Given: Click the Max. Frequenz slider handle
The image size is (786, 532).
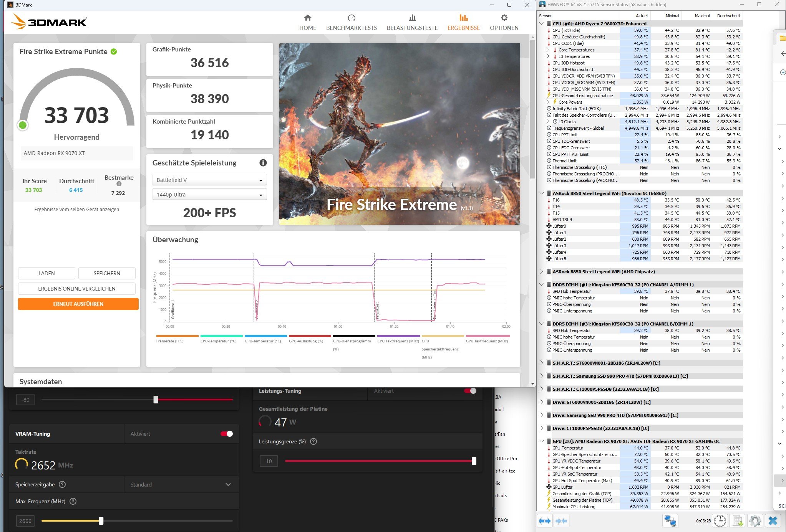Looking at the screenshot, I should pos(101,521).
